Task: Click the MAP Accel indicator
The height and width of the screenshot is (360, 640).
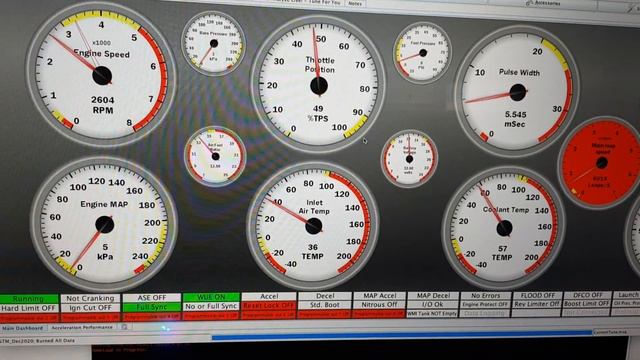Action: tap(379, 296)
